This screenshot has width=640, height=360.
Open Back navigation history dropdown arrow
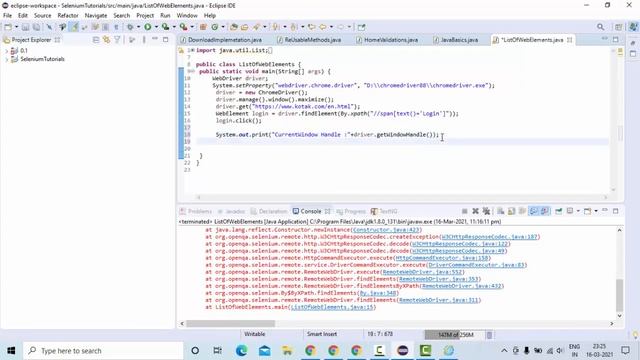pyautogui.click(x=331, y=27)
